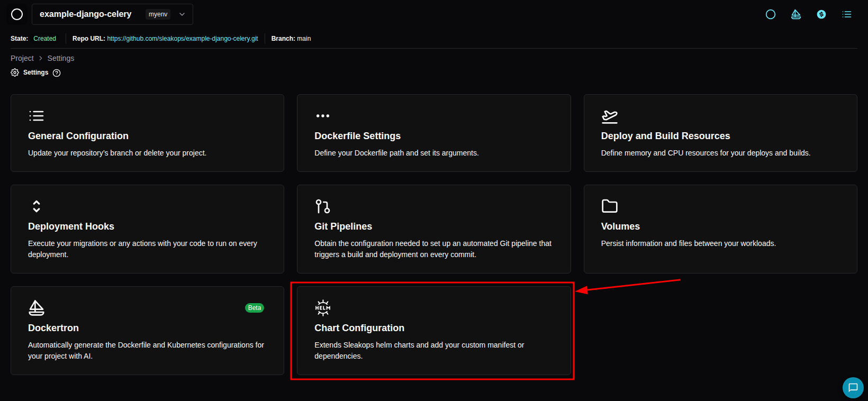The height and width of the screenshot is (401, 868).
Task: Click the myenv environment badge
Action: coord(158,14)
